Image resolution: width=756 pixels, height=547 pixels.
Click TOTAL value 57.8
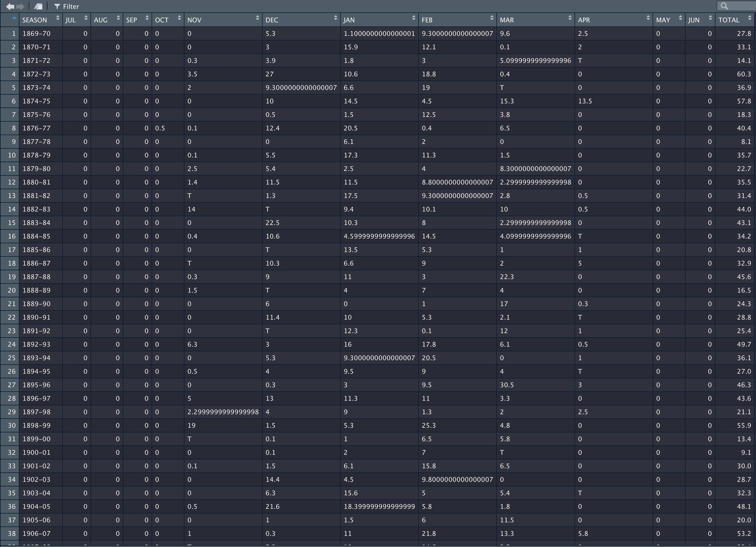(x=744, y=101)
